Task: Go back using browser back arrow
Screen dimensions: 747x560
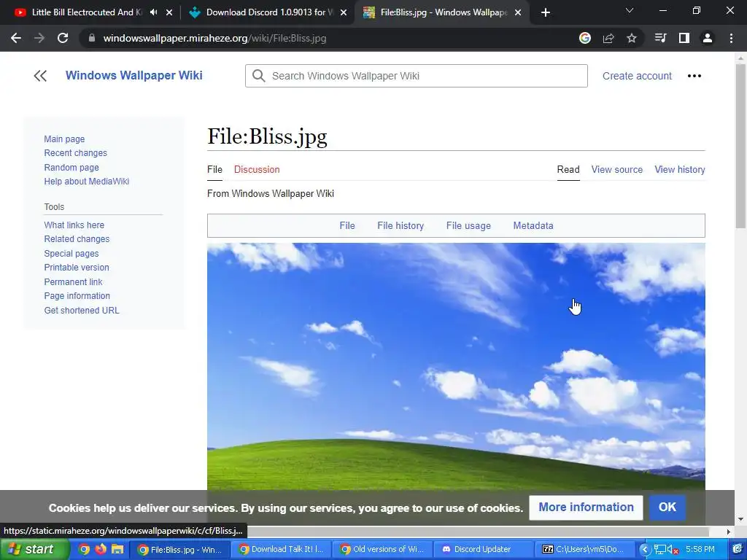Action: pos(16,38)
